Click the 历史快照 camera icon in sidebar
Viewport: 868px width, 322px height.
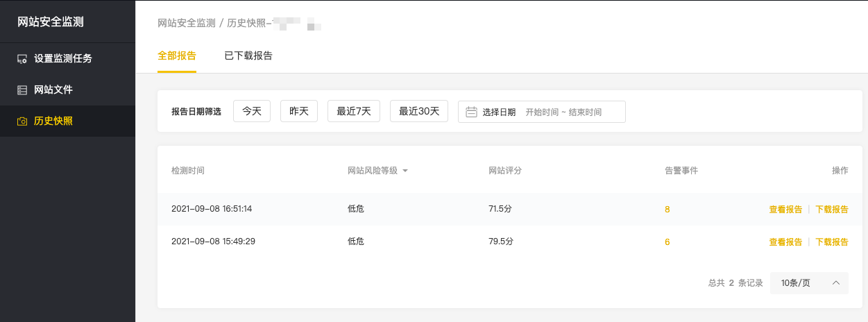[22, 121]
